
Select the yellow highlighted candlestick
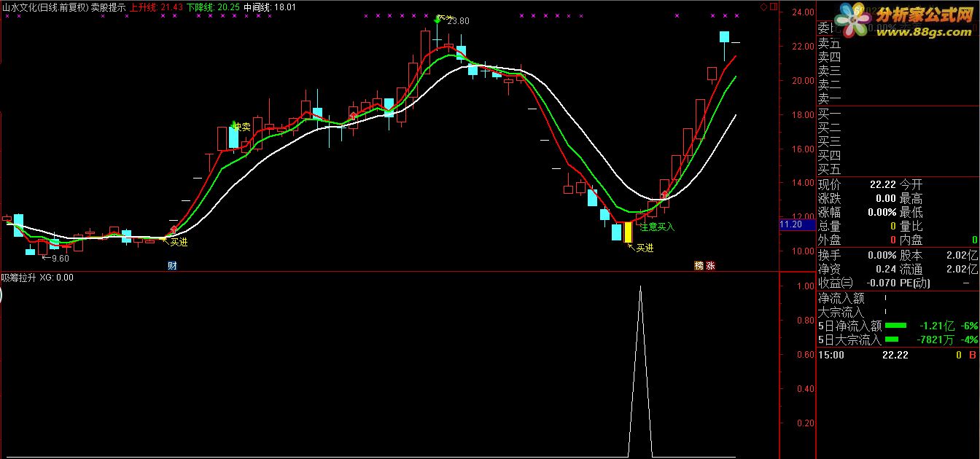pos(628,232)
